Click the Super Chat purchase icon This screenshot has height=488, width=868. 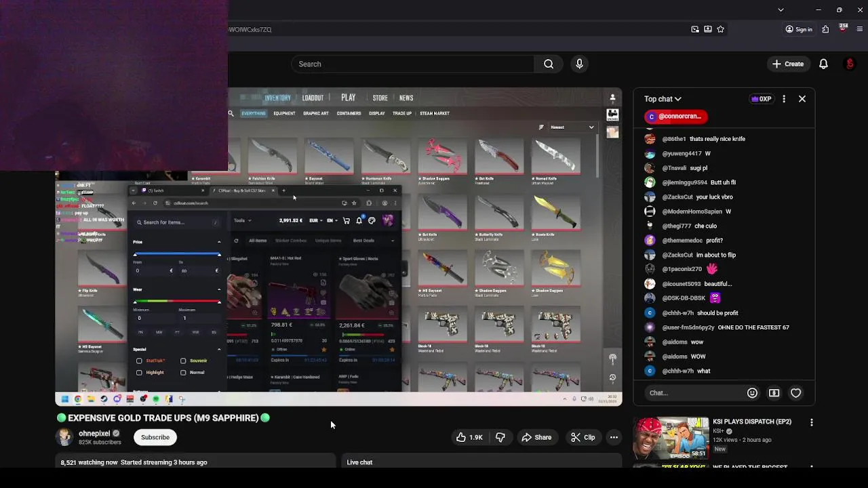click(x=774, y=393)
